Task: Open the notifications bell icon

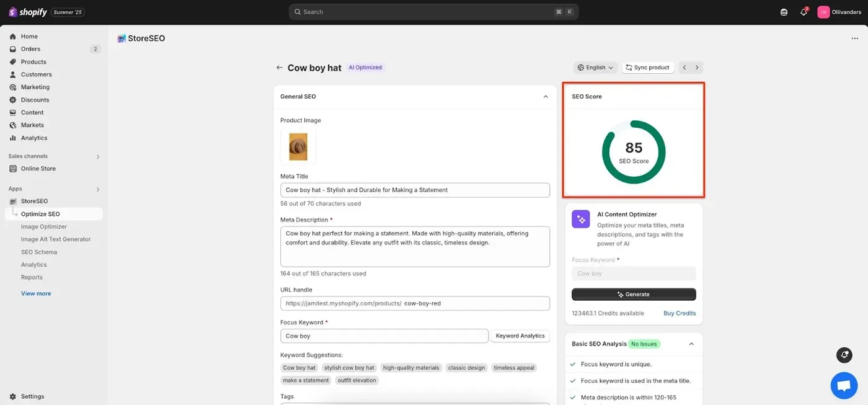Action: tap(804, 12)
